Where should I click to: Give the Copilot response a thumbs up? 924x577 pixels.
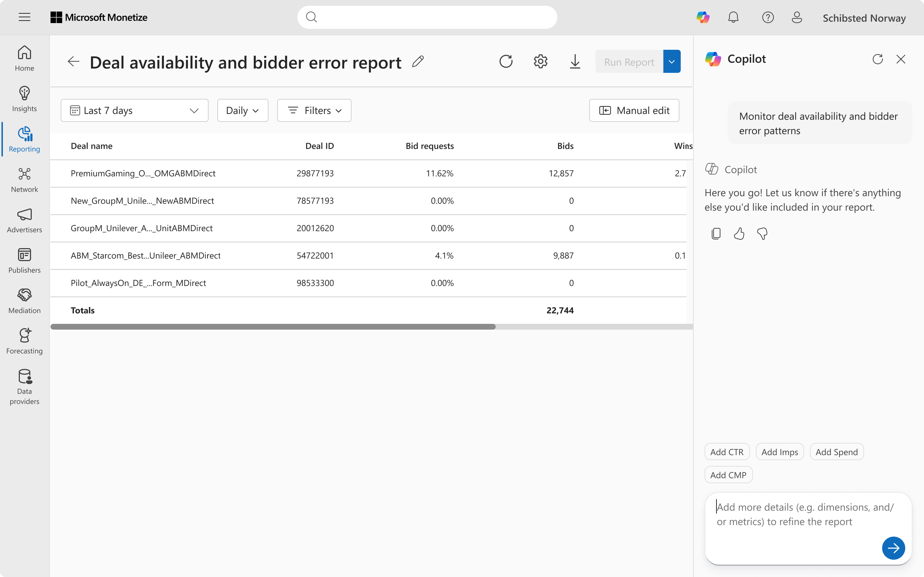(739, 234)
